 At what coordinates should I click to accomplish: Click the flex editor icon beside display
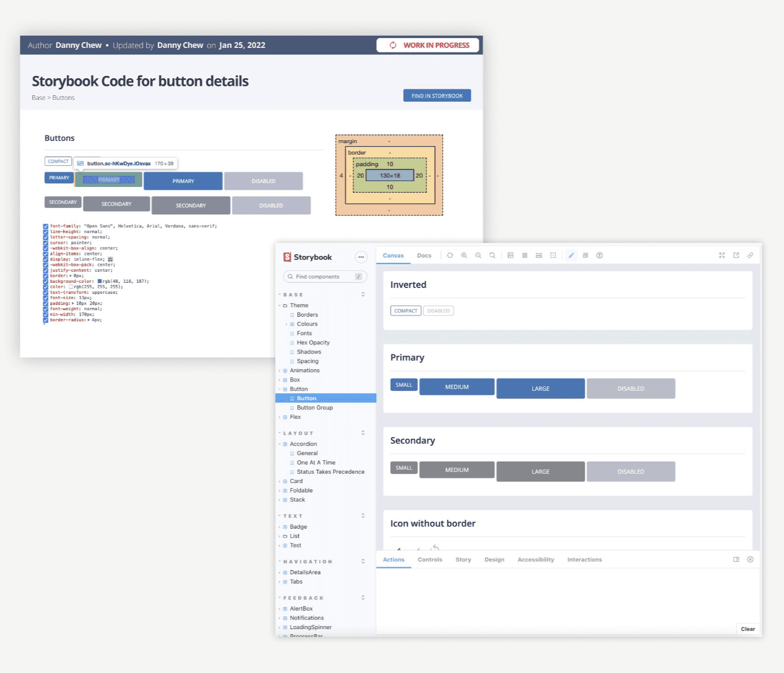[110, 259]
